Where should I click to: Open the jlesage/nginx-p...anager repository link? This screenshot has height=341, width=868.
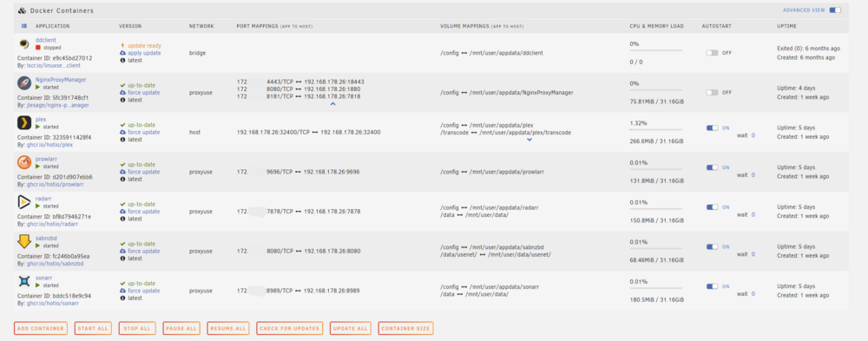coord(58,105)
